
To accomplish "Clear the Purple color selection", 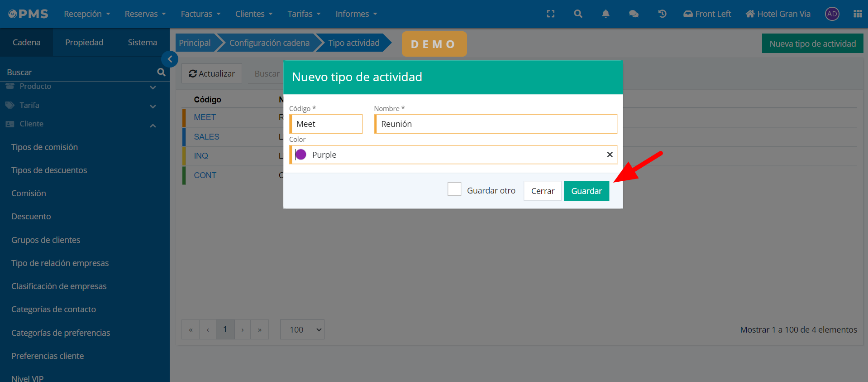I will (x=610, y=155).
